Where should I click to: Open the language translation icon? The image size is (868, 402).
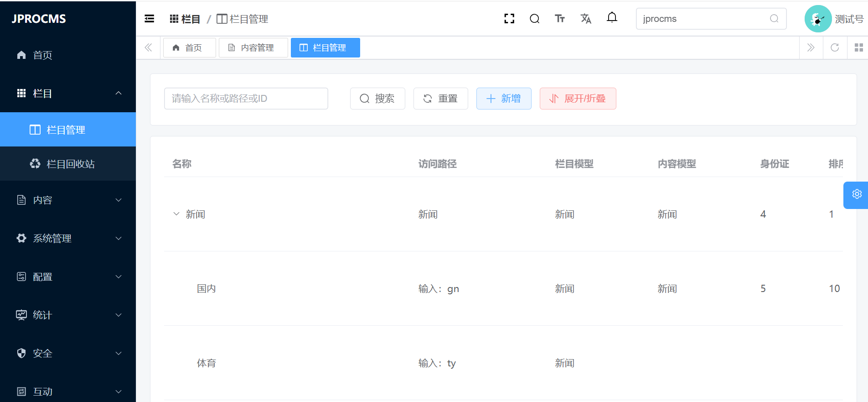tap(586, 19)
